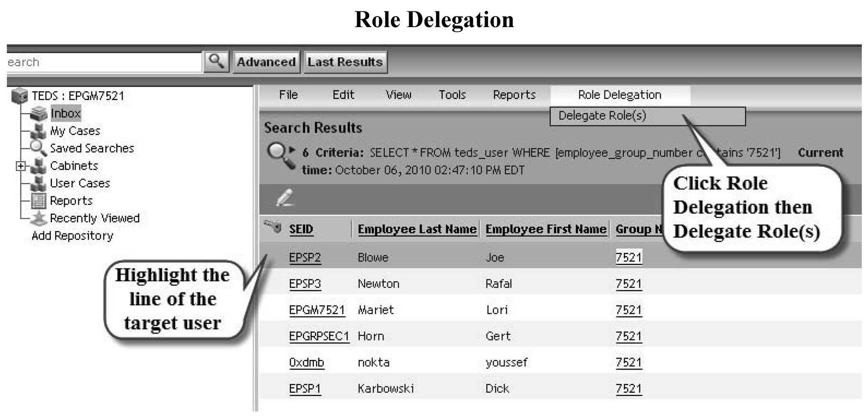Sort by Employee Last Name column
868x416 pixels.
click(x=417, y=229)
